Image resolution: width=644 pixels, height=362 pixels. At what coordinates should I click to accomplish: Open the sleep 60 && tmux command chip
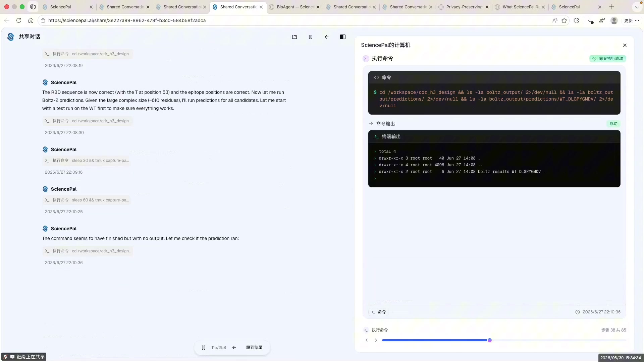pos(87,200)
